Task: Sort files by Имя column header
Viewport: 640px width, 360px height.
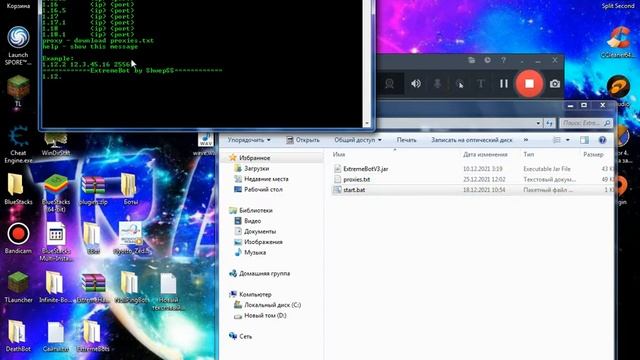Action: (x=339, y=154)
